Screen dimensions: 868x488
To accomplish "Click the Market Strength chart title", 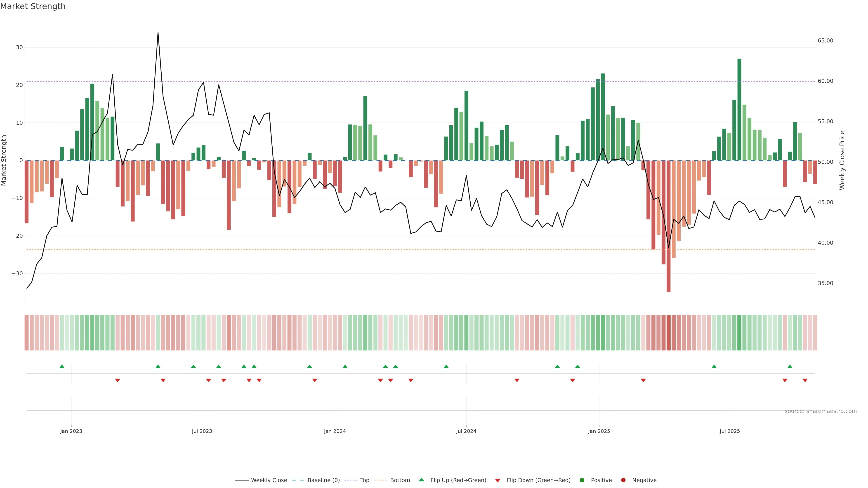I will [x=33, y=6].
